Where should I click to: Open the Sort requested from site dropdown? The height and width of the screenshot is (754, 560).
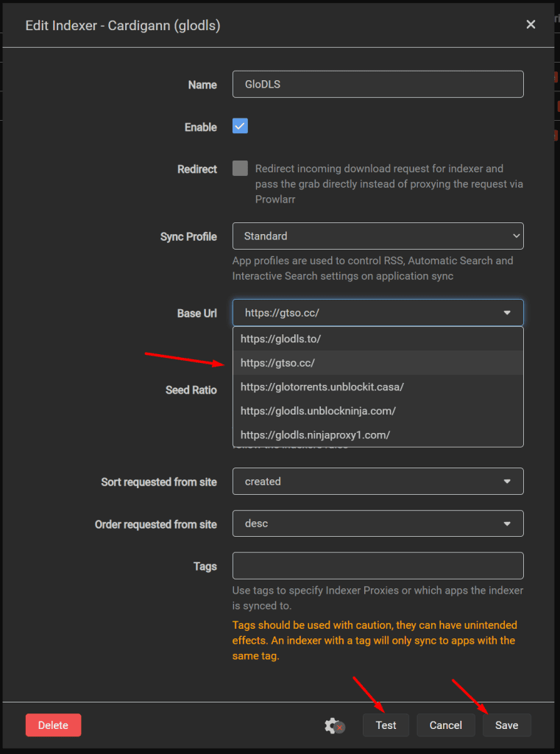tap(378, 482)
